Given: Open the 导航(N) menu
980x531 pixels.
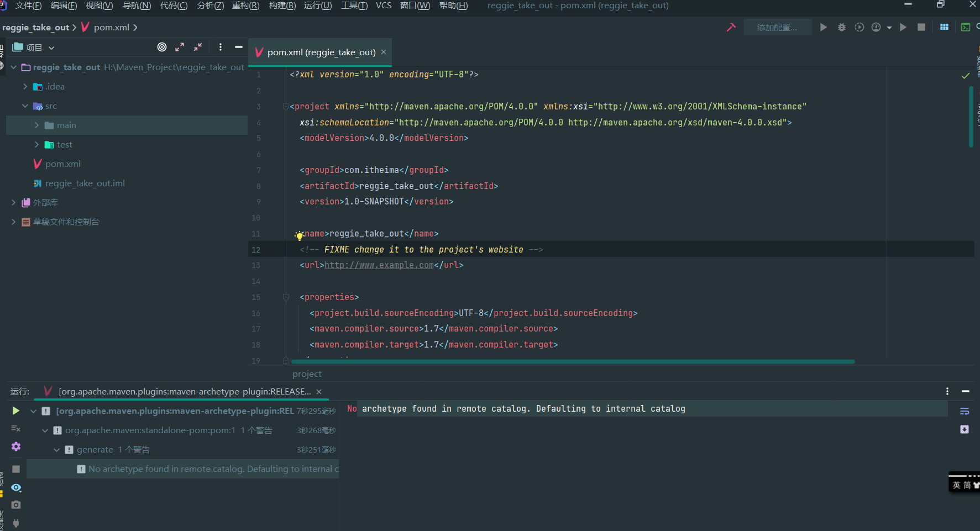Looking at the screenshot, I should click(137, 6).
